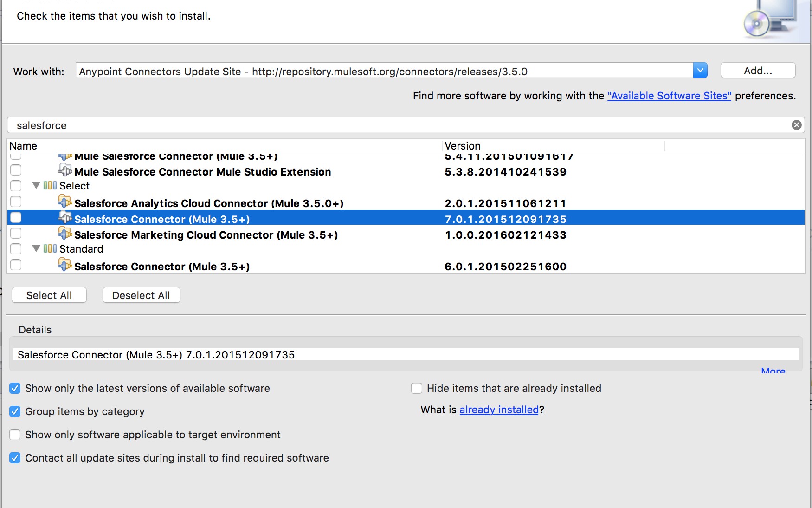
Task: Check the Salesforce Connector 7.0.1 checkbox
Action: tap(16, 218)
